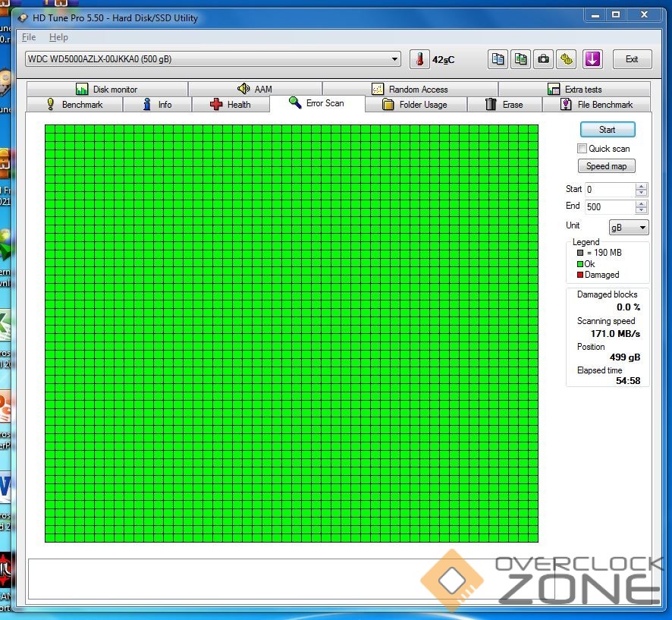Click the Random Access tab icon
Viewport: 672px width, 620px height.
378,90
